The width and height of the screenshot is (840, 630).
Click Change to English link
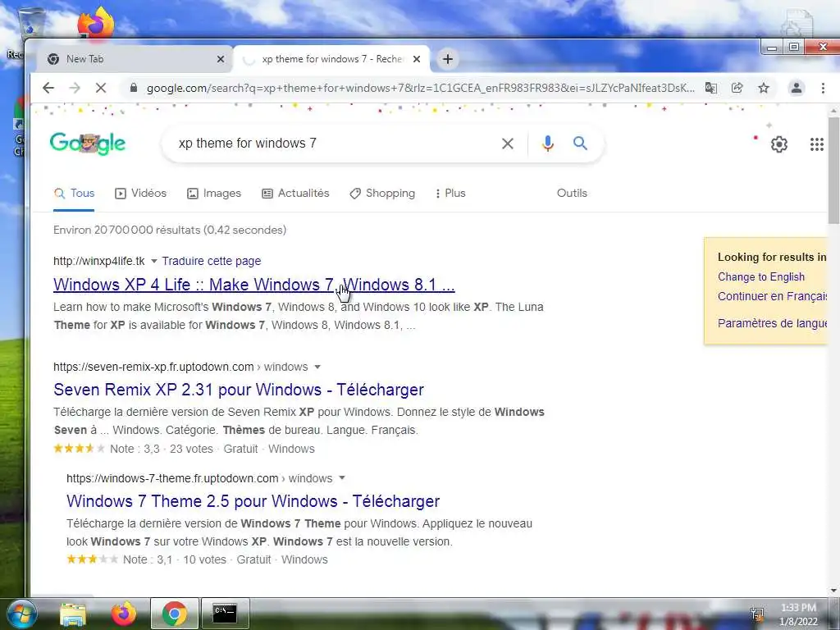coord(761,277)
